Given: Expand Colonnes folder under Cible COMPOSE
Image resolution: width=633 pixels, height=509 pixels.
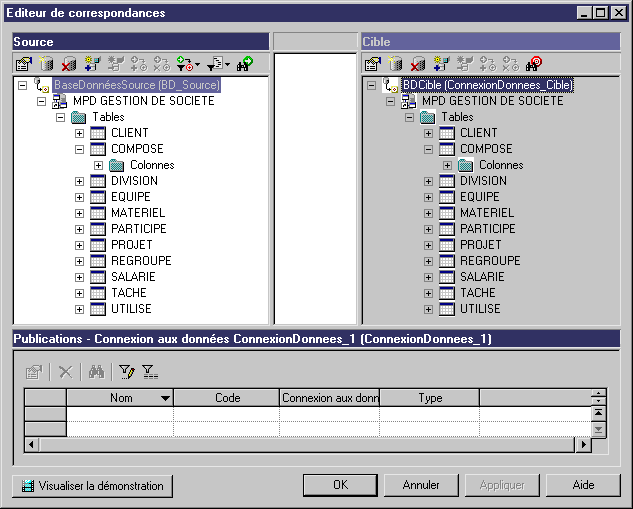Looking at the screenshot, I should point(447,165).
